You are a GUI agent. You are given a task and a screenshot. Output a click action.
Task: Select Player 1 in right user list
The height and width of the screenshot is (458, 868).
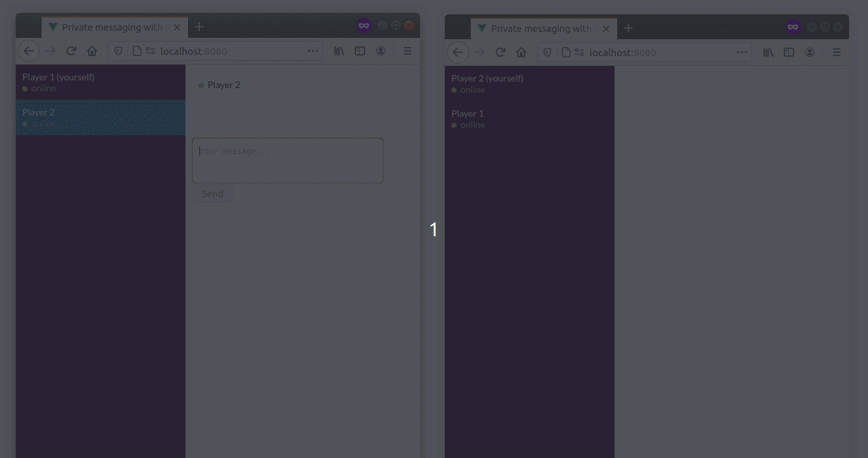[x=529, y=119]
